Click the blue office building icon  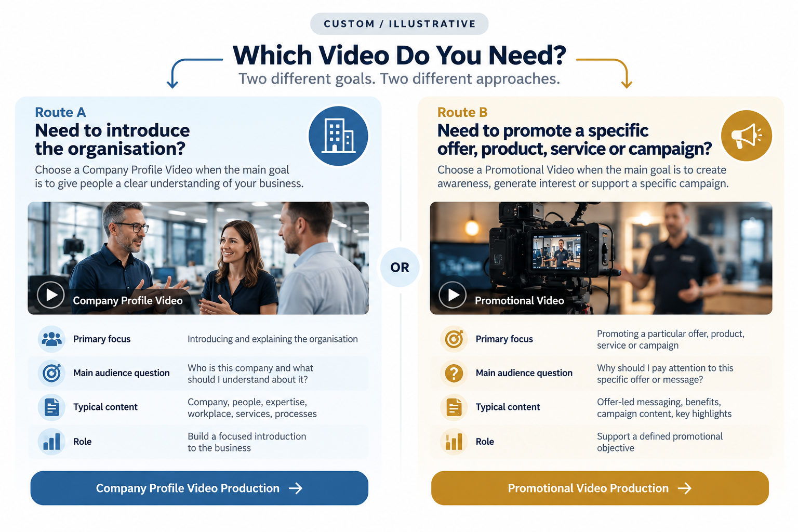click(x=338, y=136)
